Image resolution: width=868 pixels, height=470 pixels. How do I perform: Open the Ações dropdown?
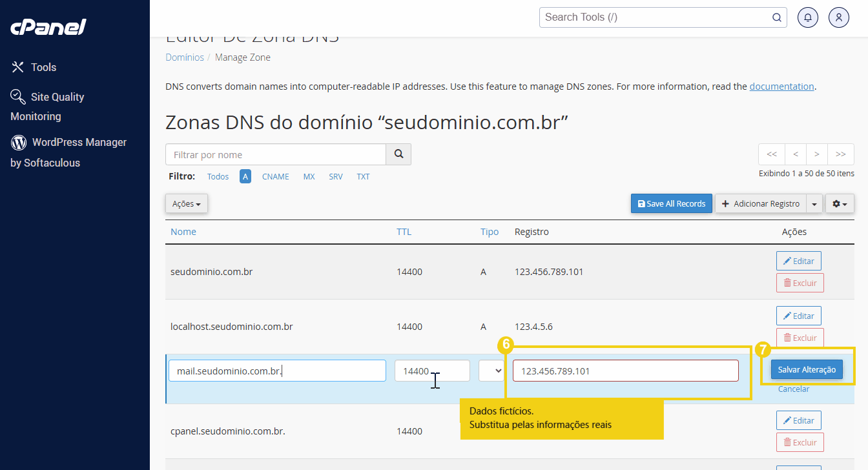coord(187,203)
